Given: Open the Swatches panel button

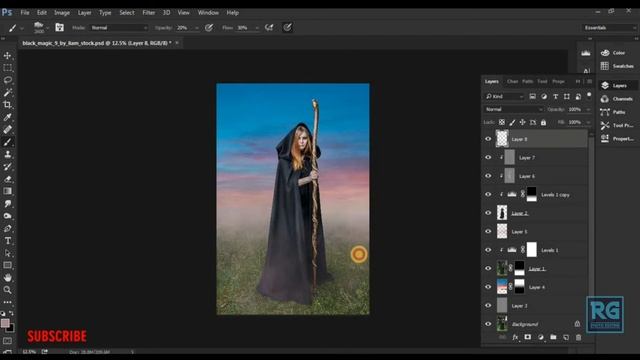Looking at the screenshot, I should coord(617,66).
